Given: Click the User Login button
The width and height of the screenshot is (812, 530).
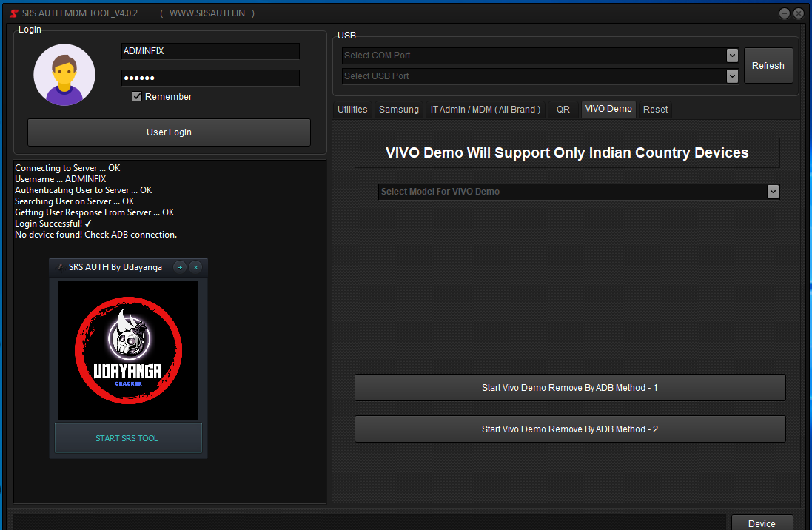Looking at the screenshot, I should tap(169, 132).
